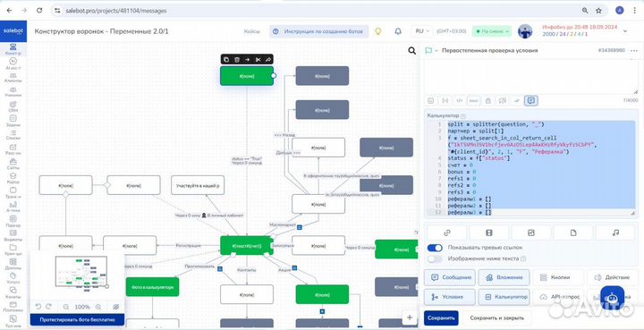The width and height of the screenshot is (644, 330).
Task: Switch to the Условие tab
Action: pos(449,297)
